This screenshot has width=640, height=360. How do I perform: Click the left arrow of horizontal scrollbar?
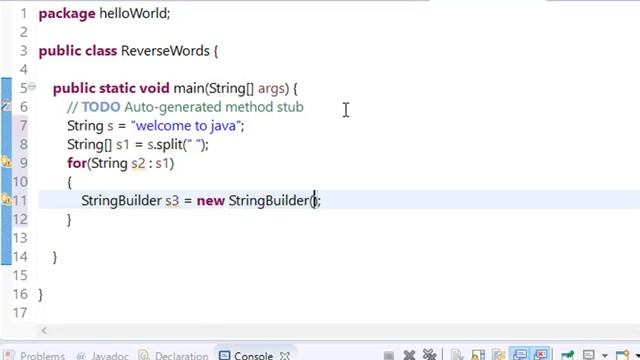pos(44,330)
